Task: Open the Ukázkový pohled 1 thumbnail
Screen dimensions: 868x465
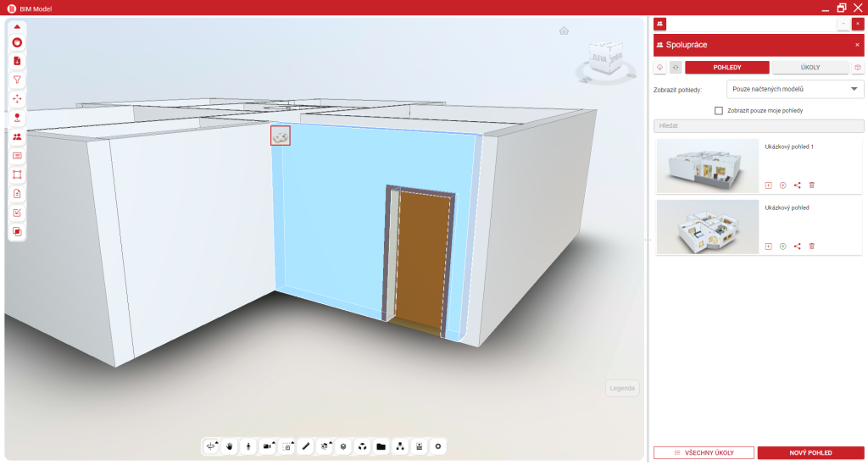Action: tap(707, 167)
